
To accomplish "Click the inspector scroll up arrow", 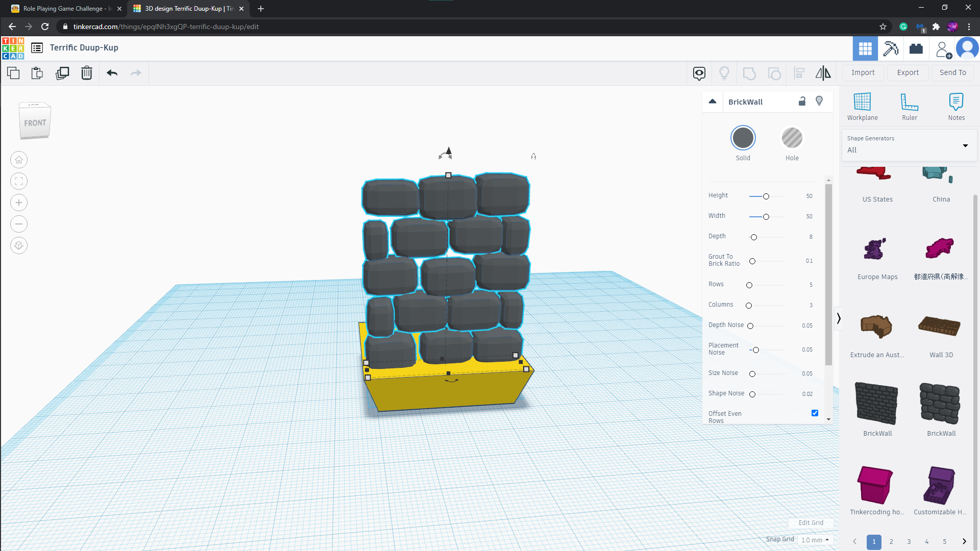I will tap(828, 180).
